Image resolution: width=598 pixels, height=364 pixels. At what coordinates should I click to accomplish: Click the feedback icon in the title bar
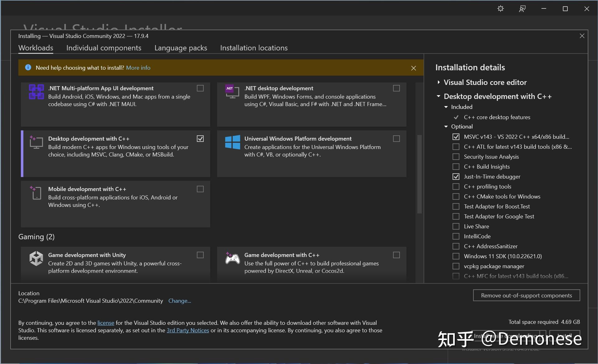[522, 8]
